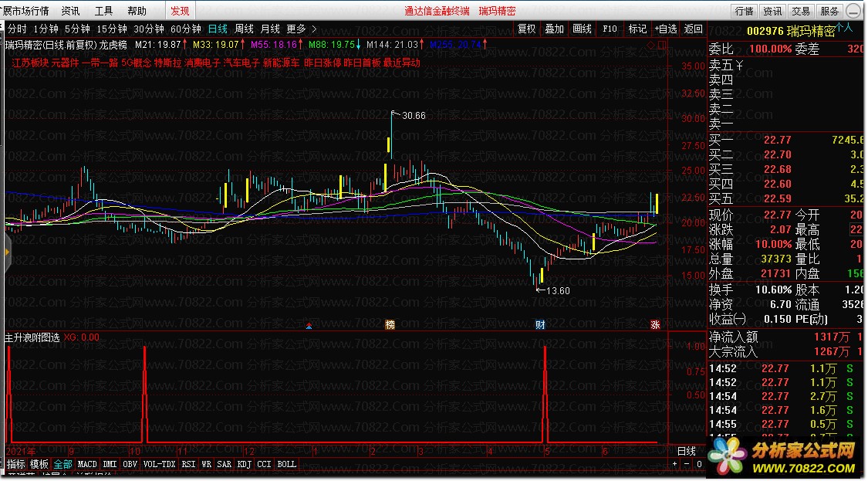Click the 叠加 toolbar button
The image size is (868, 481).
click(554, 29)
